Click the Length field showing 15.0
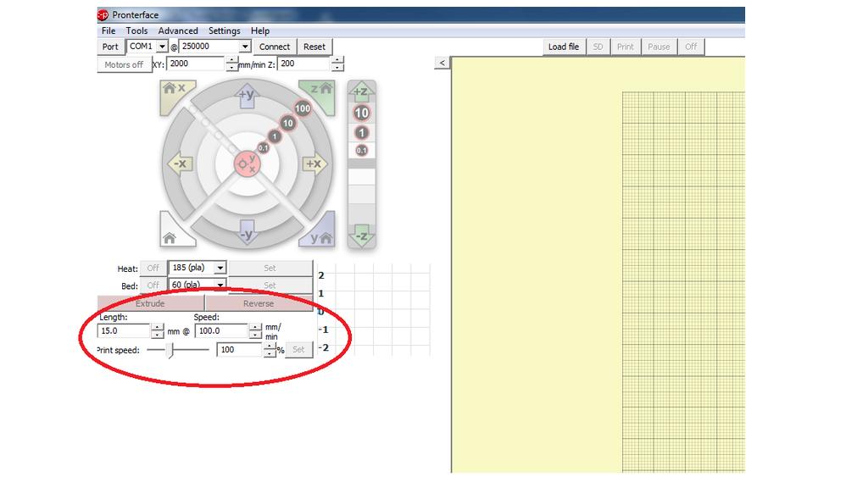Screen dimensions: 868x488 [124, 331]
